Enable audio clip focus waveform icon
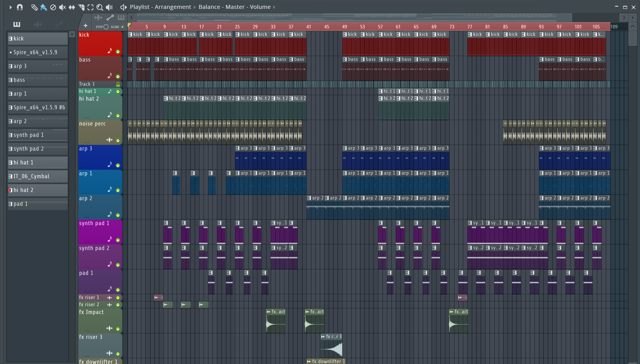 click(98, 18)
